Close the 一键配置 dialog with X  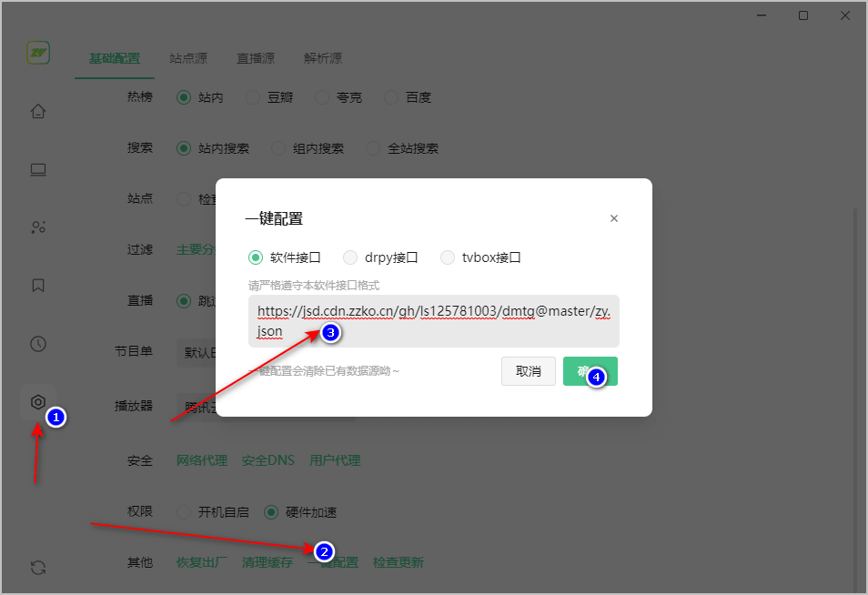tap(614, 218)
